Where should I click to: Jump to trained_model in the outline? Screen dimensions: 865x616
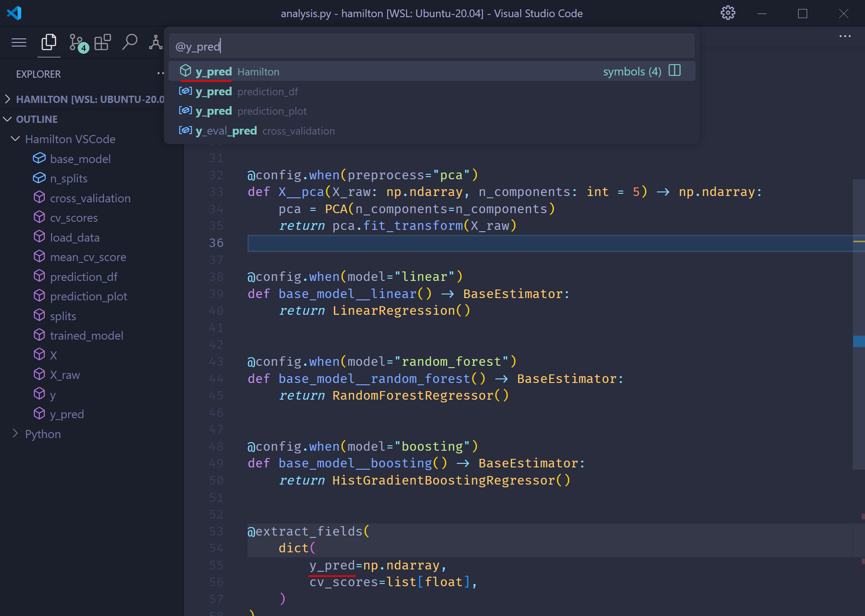86,336
